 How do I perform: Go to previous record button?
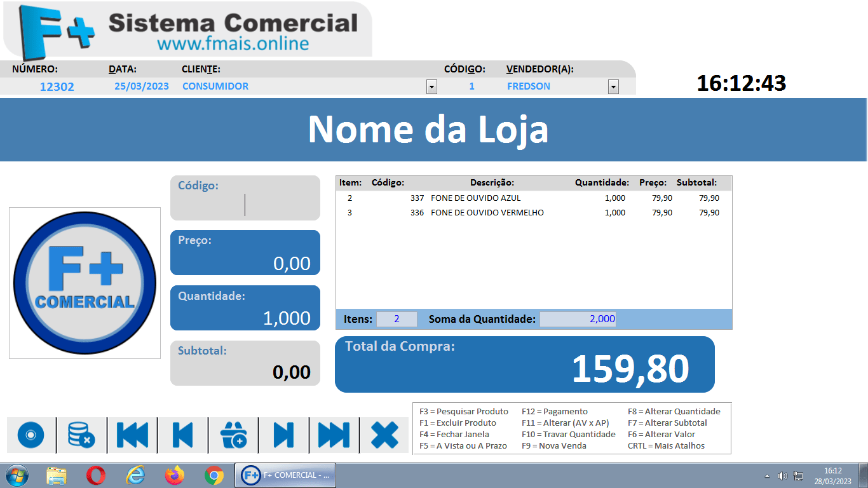click(182, 435)
